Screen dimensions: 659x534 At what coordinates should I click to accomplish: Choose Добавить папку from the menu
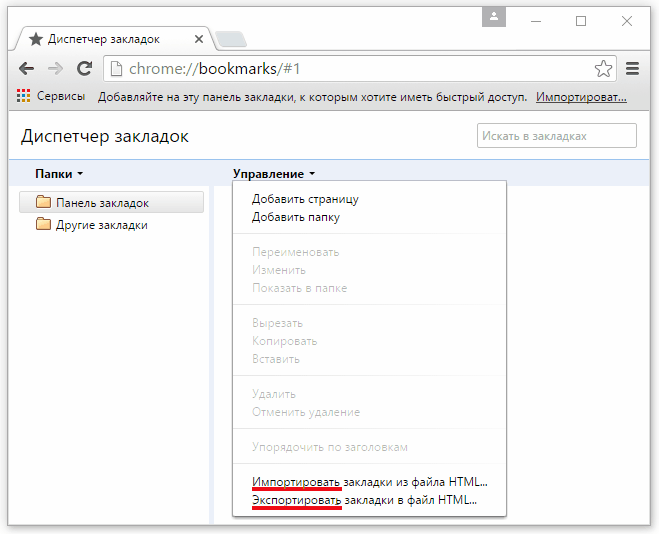click(x=296, y=216)
